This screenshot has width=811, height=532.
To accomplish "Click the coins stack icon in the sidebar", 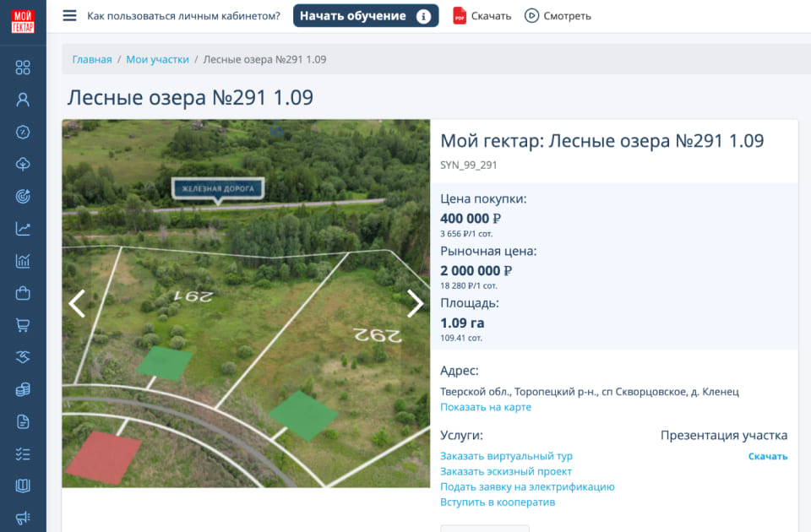I will tap(23, 389).
